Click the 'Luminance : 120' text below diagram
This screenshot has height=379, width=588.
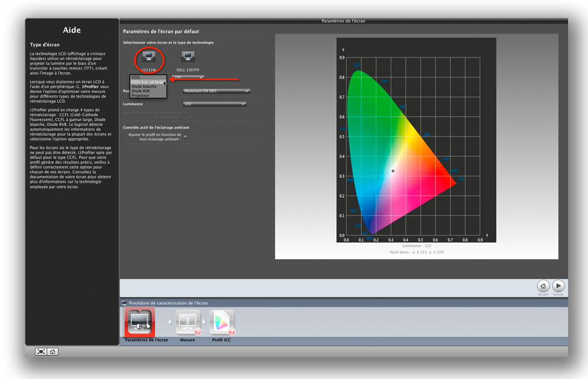click(x=417, y=246)
